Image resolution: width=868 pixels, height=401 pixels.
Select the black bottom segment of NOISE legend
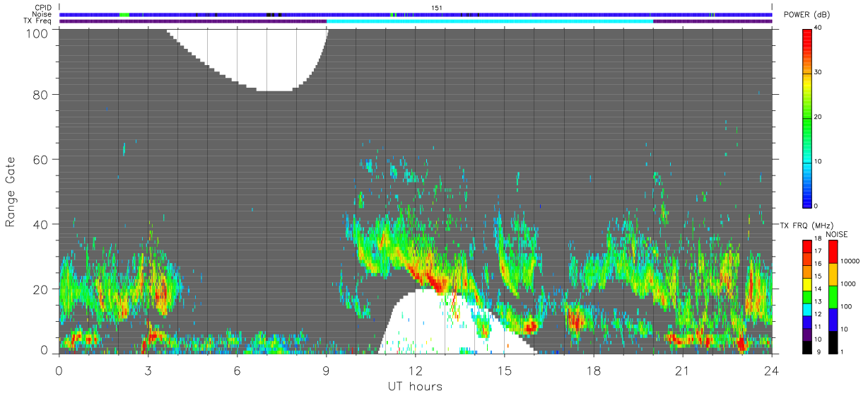click(832, 343)
